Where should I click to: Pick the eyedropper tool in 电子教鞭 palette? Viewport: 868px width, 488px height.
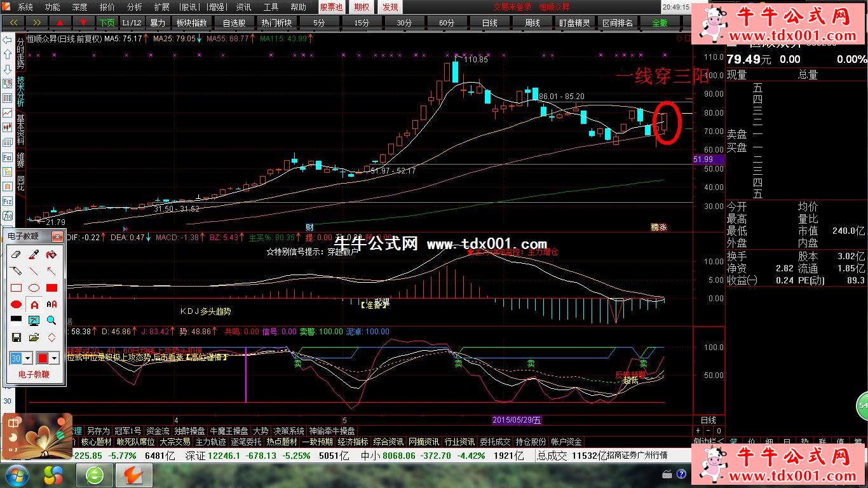click(34, 255)
